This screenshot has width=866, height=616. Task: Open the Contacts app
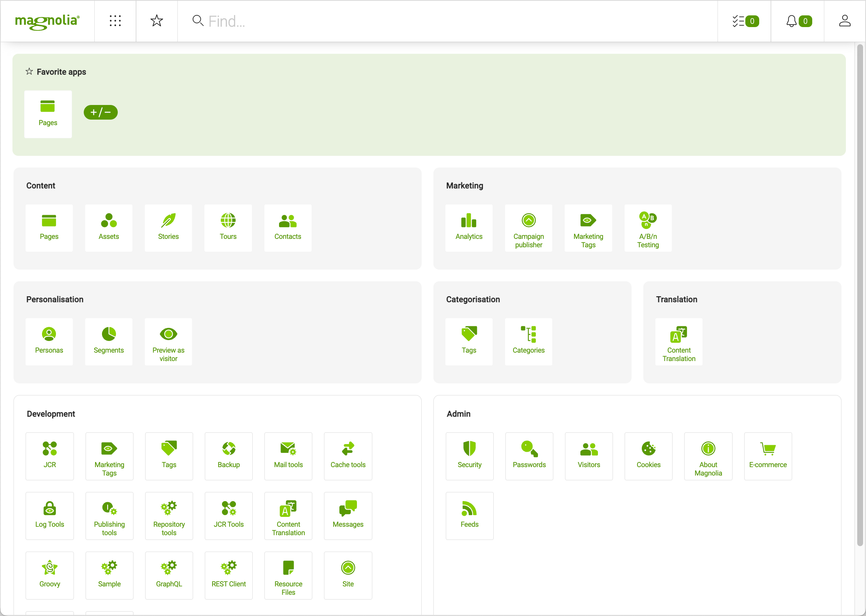click(x=288, y=228)
